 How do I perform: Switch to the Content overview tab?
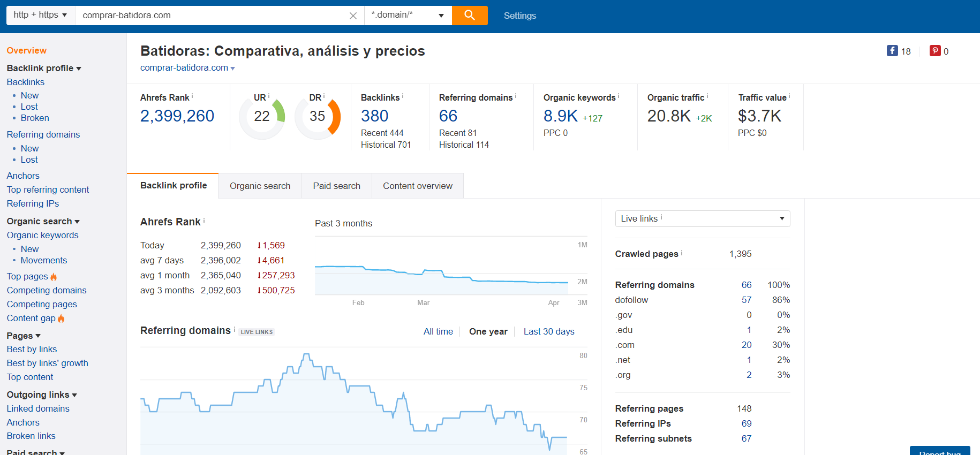[x=418, y=186]
